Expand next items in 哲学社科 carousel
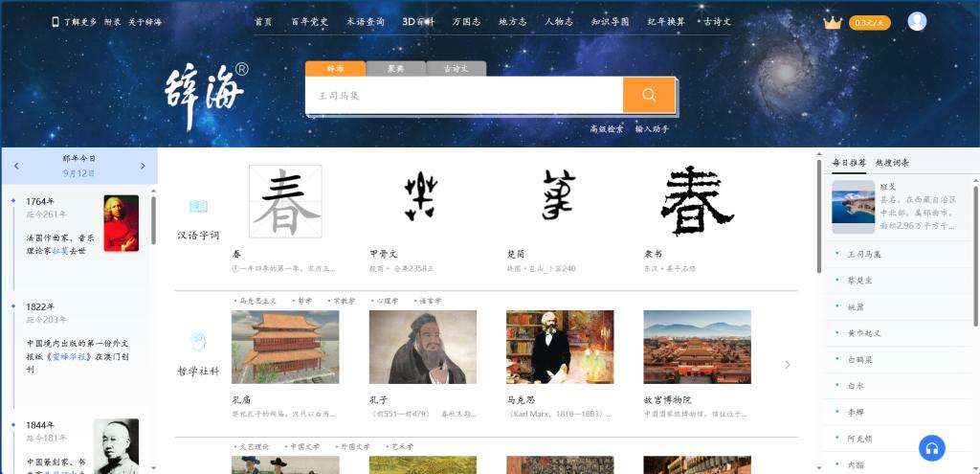 click(788, 364)
